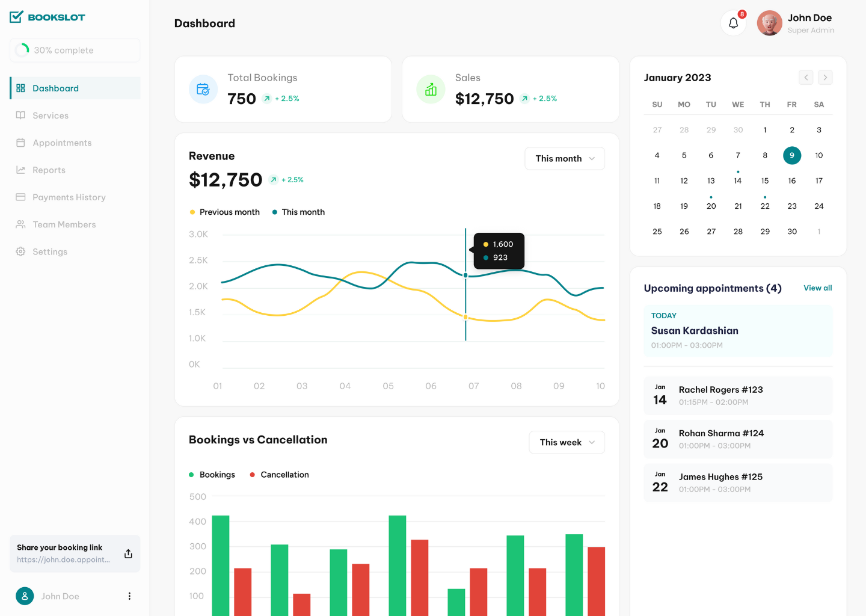This screenshot has height=616, width=866.
Task: Click the View all appointments link
Action: click(817, 288)
